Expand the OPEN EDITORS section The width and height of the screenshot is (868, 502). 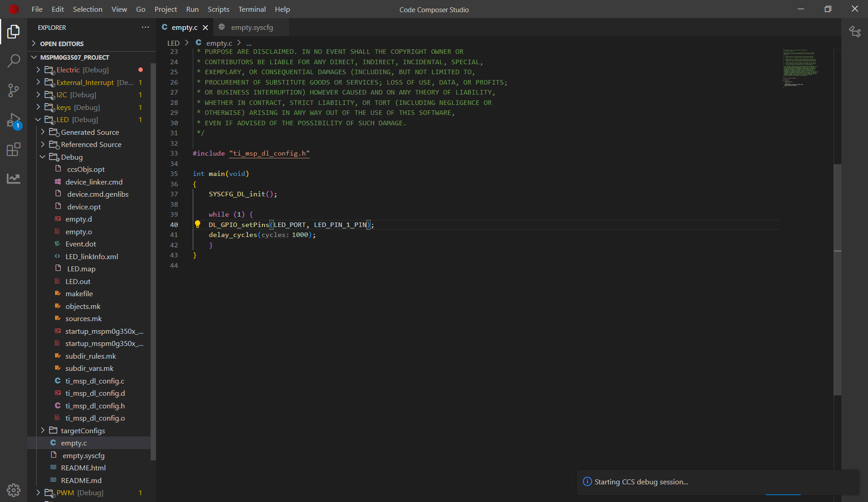pyautogui.click(x=91, y=44)
